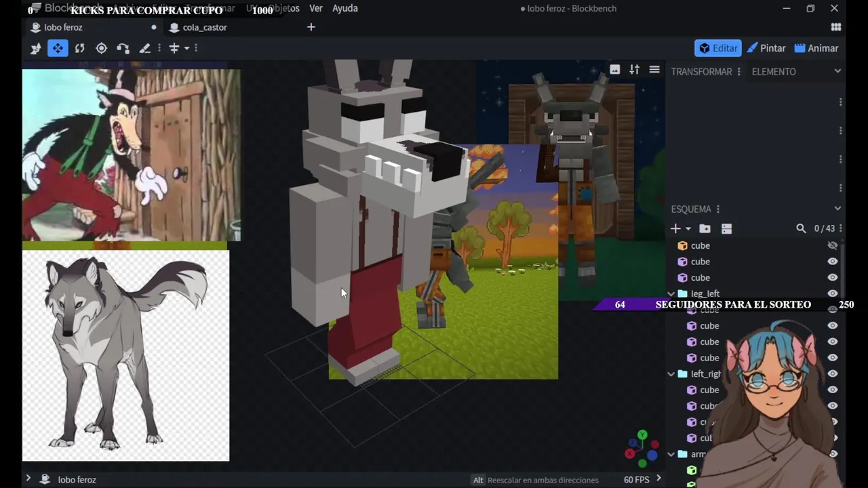Screen dimensions: 868x488
Task: Open the toolbar options dots after the align dropdown
Action: point(196,48)
